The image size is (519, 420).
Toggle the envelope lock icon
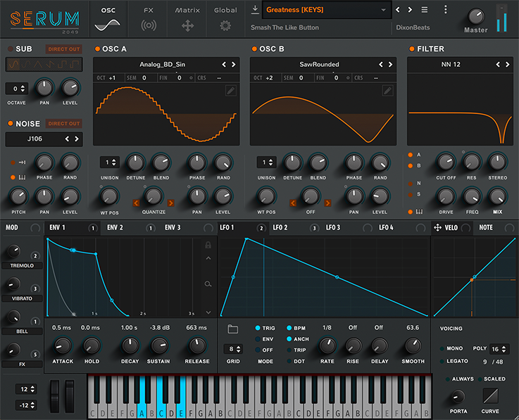208,245
